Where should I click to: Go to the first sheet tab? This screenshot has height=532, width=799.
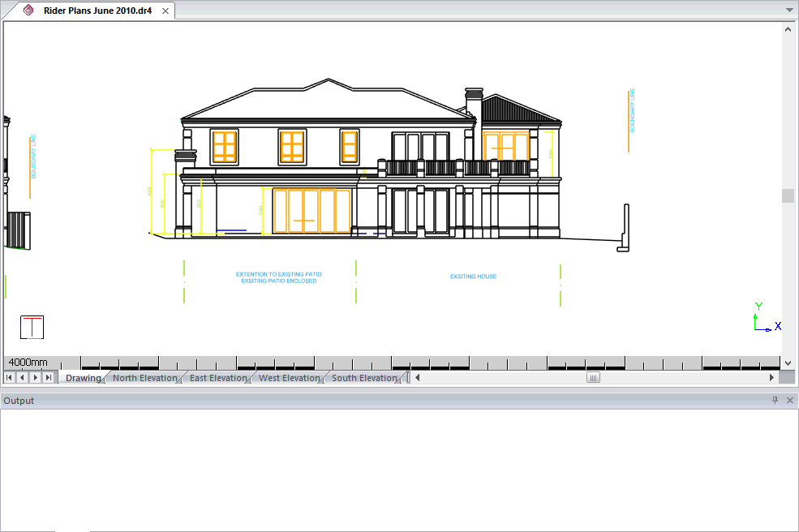(x=10, y=378)
